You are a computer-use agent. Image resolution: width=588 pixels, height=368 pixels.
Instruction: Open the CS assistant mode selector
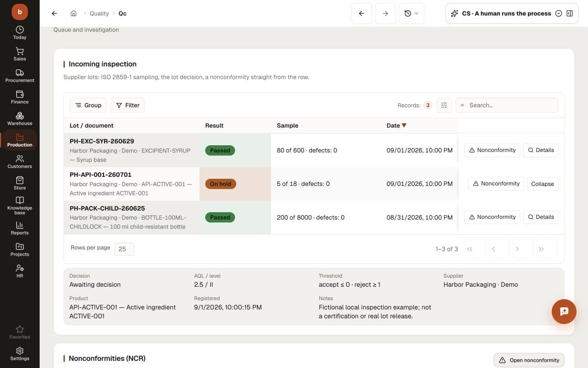pyautogui.click(x=505, y=13)
